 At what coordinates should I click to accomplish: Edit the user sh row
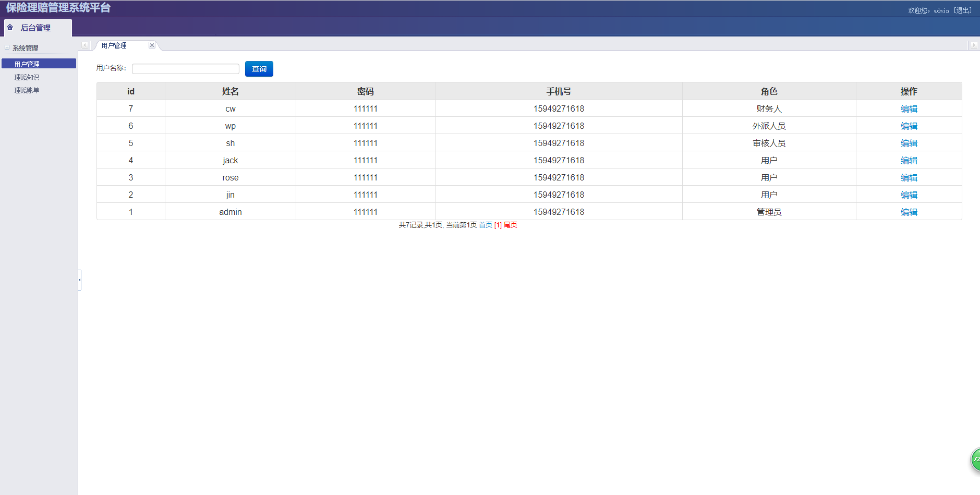(x=909, y=143)
